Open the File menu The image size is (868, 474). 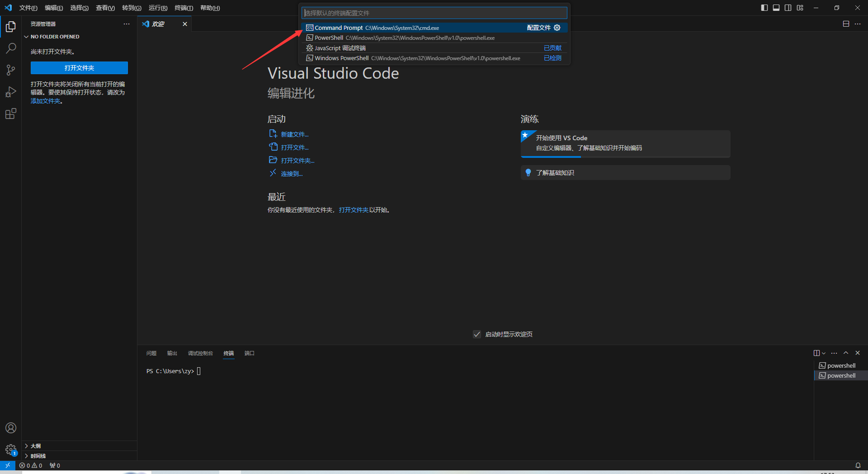pyautogui.click(x=28, y=8)
